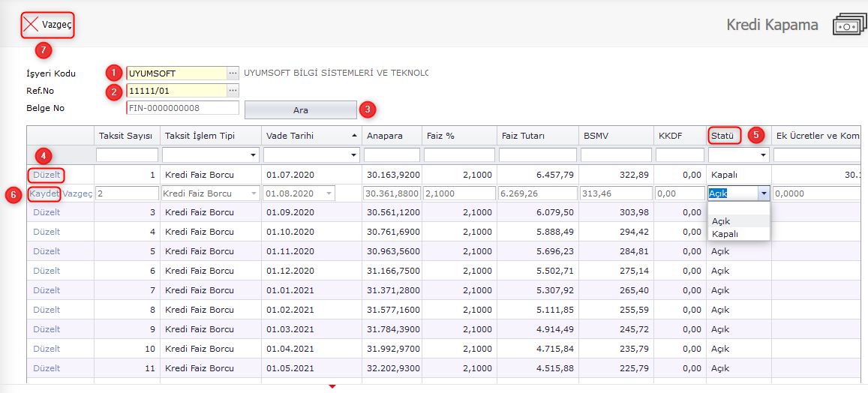868x393 pixels.
Task: Open İşyeri Kodu lookup ellipsis button
Action: 233,73
